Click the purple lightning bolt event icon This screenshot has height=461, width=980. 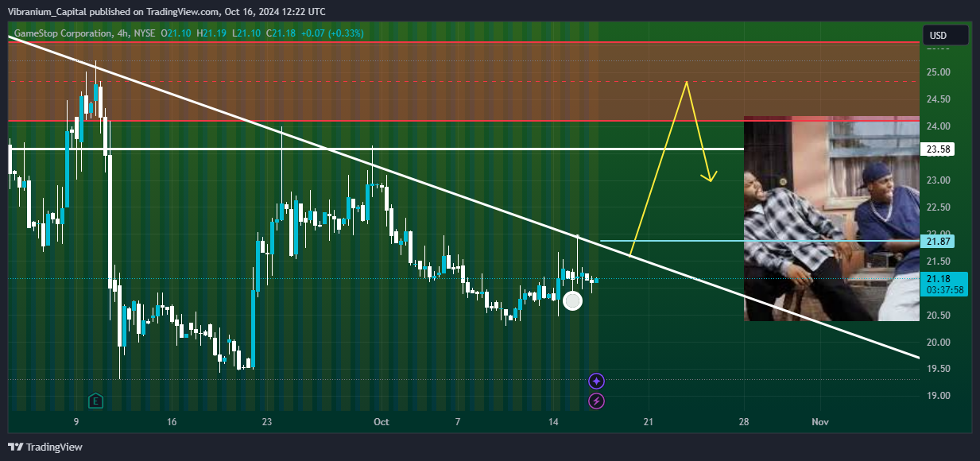596,401
